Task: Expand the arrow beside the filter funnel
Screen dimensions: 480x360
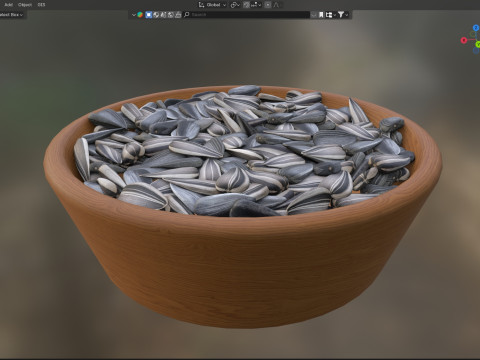Action: tap(347, 15)
